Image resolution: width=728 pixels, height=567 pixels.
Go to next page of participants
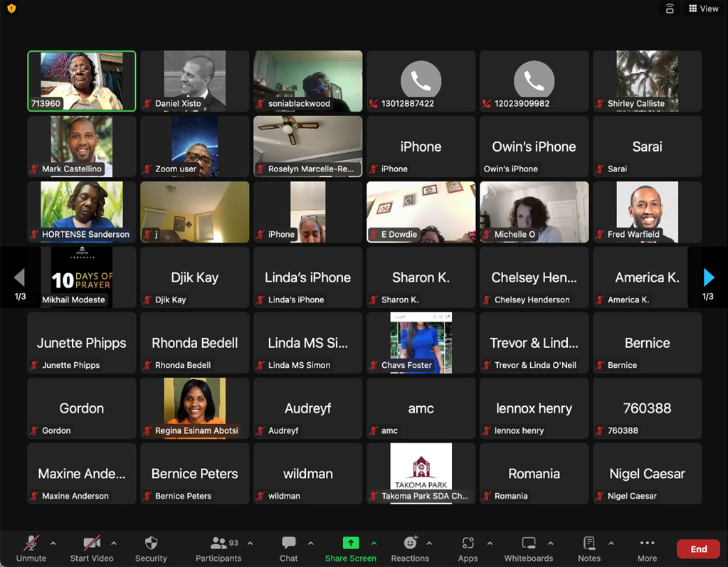(708, 277)
